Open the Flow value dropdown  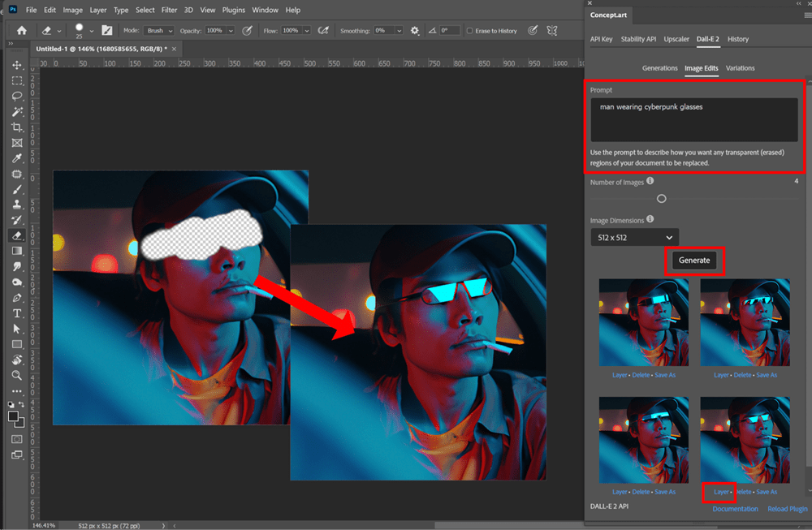[x=307, y=31]
